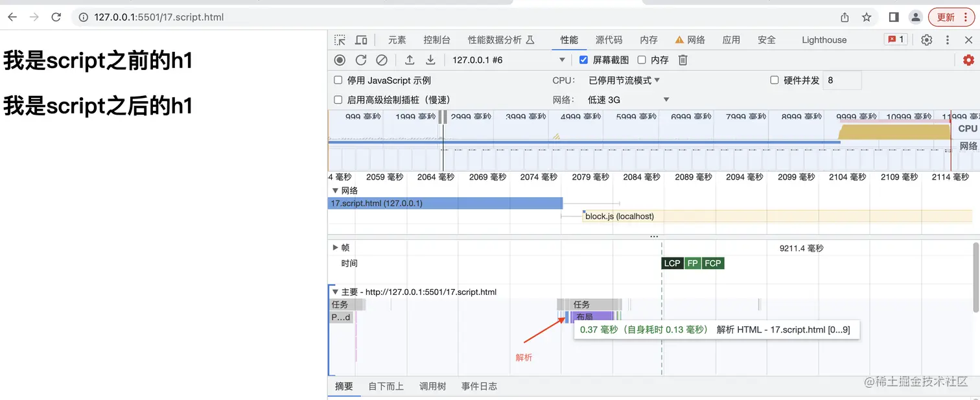Uncheck the 屏幕截图 checkbox

(583, 60)
